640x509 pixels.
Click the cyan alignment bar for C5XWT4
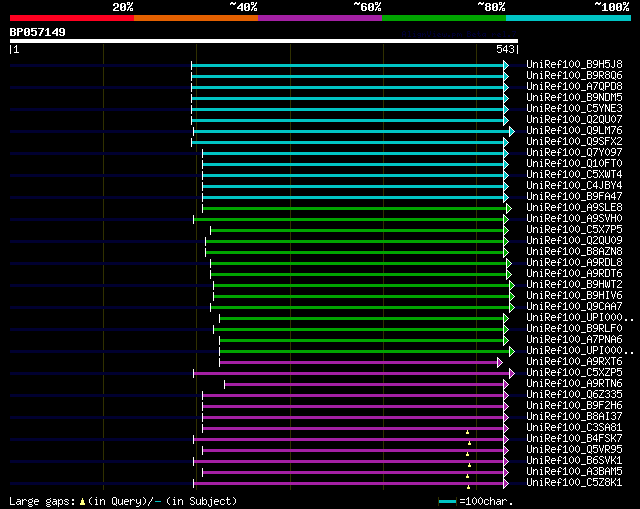(x=353, y=176)
